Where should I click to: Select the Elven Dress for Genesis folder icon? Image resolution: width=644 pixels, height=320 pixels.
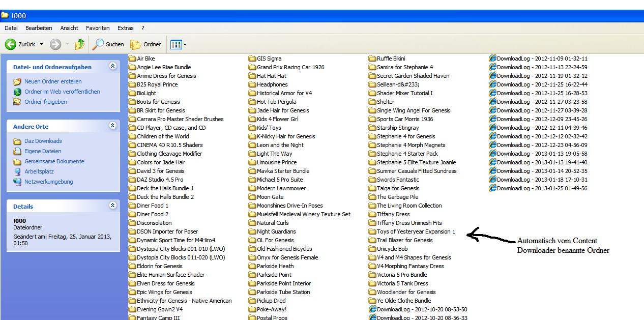point(132,283)
